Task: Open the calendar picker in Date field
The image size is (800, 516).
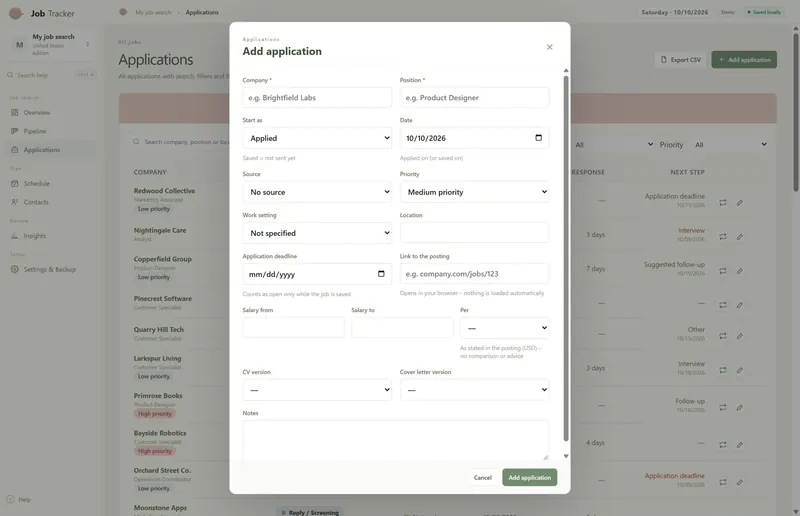Action: tap(538, 138)
